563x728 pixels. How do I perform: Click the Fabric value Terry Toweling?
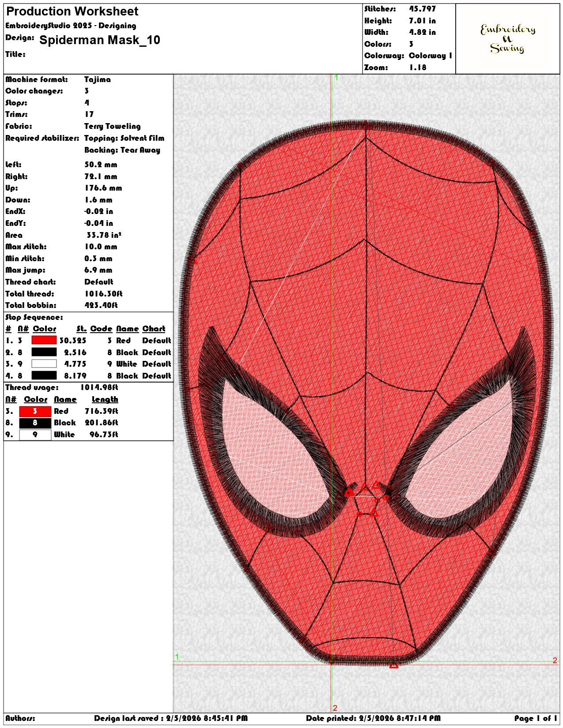(x=113, y=126)
